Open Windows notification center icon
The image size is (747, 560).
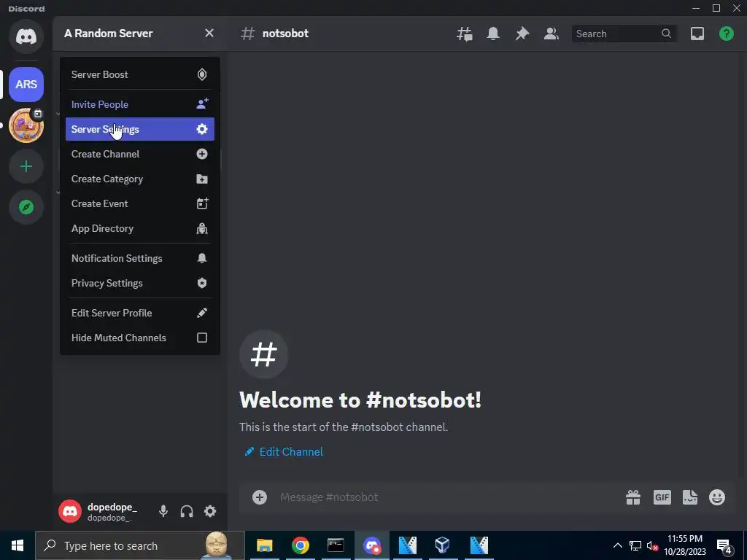click(724, 545)
